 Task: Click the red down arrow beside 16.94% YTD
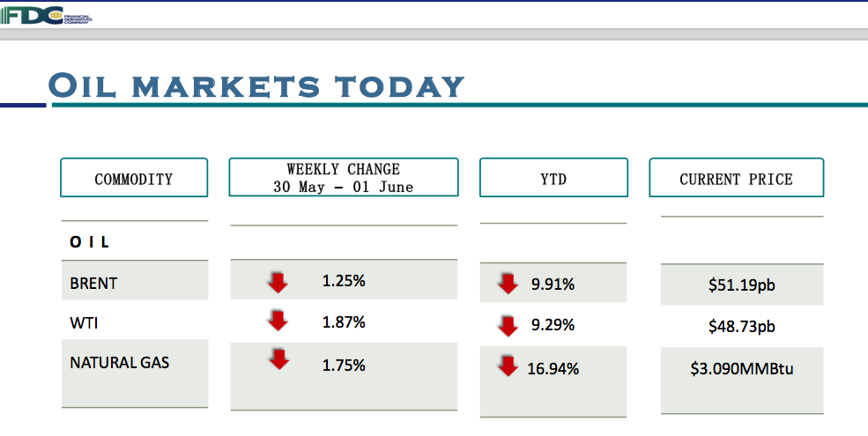508,366
